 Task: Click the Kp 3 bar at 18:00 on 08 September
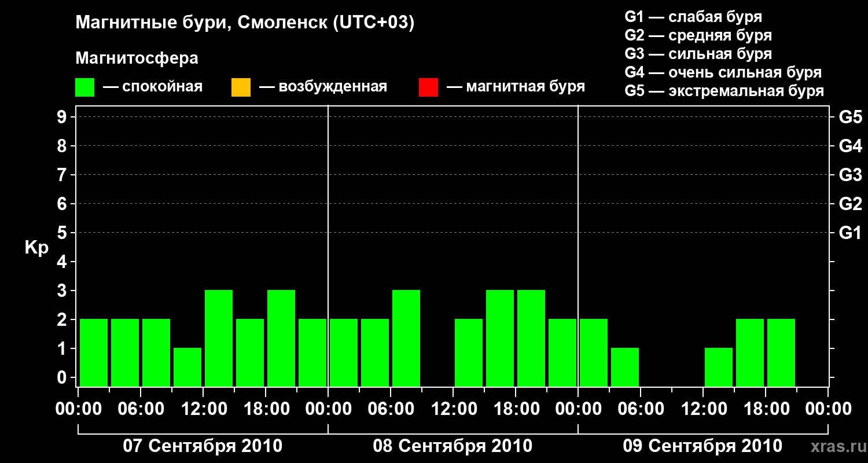[x=531, y=338]
